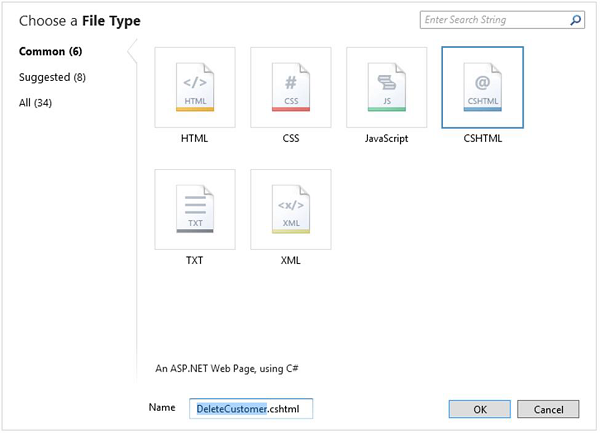Click the search magnifier icon

click(x=576, y=19)
